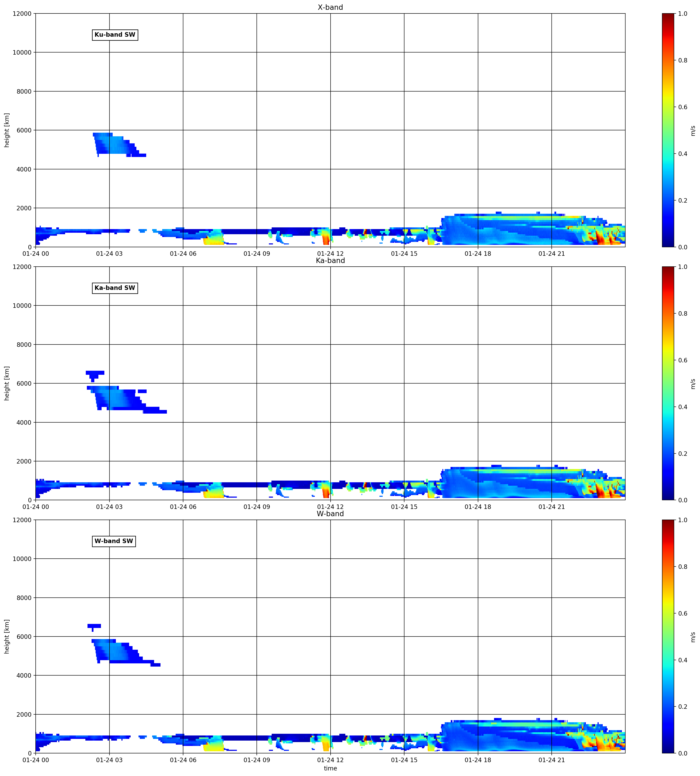Click the colorbar of the W-band panel
This screenshot has width=700, height=776.
click(668, 637)
